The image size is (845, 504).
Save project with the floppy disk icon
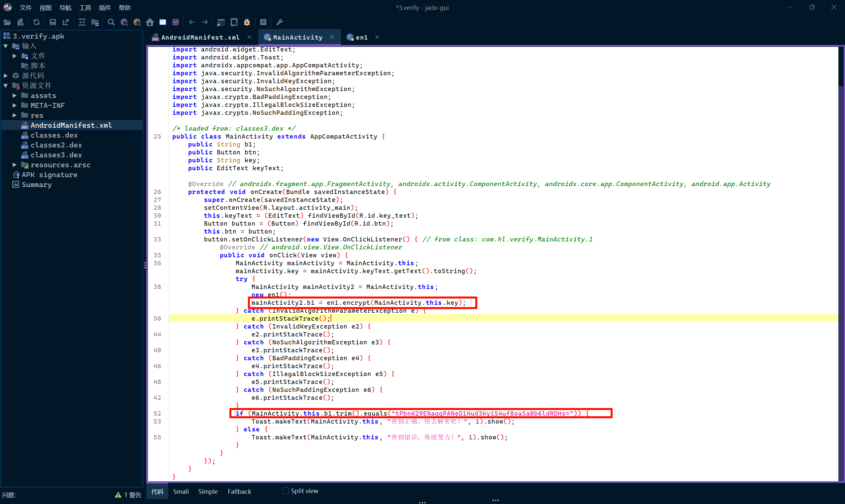53,22
